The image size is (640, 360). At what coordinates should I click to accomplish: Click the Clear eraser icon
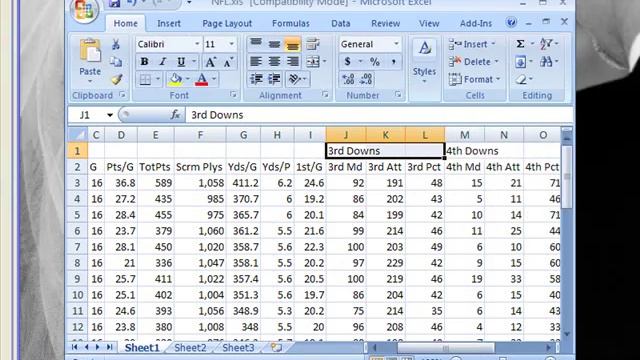pos(521,79)
